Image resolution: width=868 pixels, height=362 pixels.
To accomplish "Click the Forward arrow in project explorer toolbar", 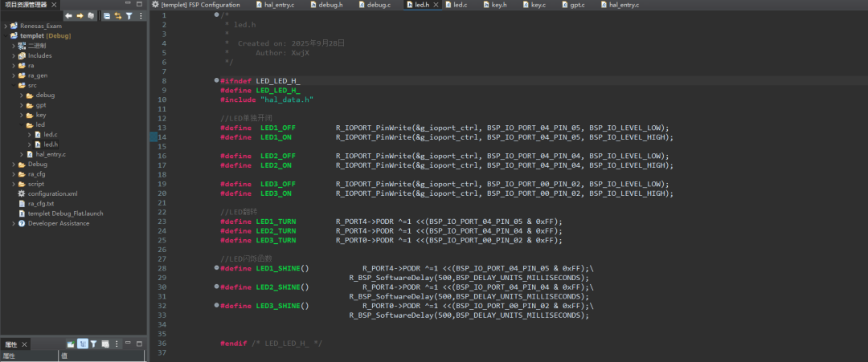I will [80, 15].
